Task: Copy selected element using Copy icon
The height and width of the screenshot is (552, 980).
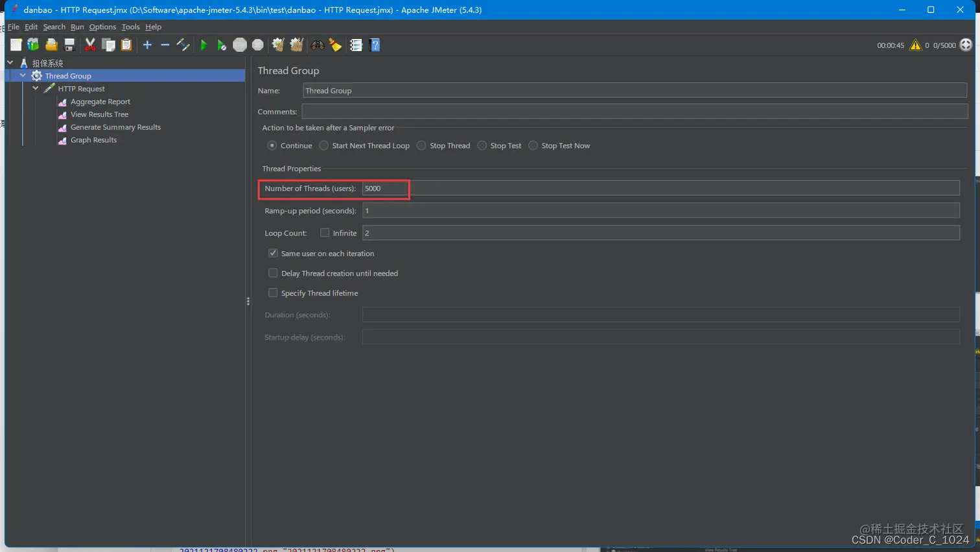Action: click(108, 45)
